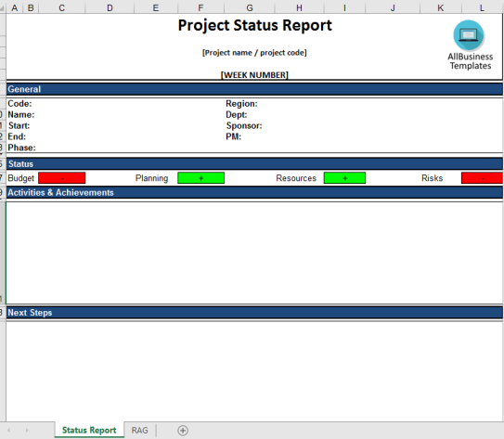The width and height of the screenshot is (504, 439).
Task: Select column L header
Action: pyautogui.click(x=482, y=8)
